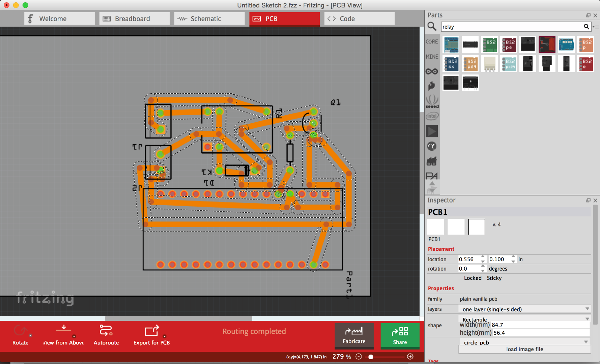600x364 pixels.
Task: Switch to the Schematic tab
Action: coord(209,19)
